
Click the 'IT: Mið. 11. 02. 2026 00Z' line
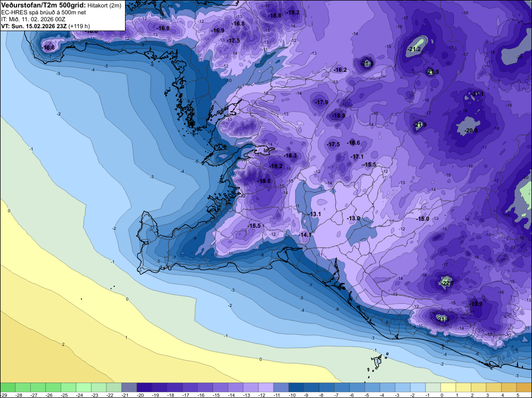(34, 19)
